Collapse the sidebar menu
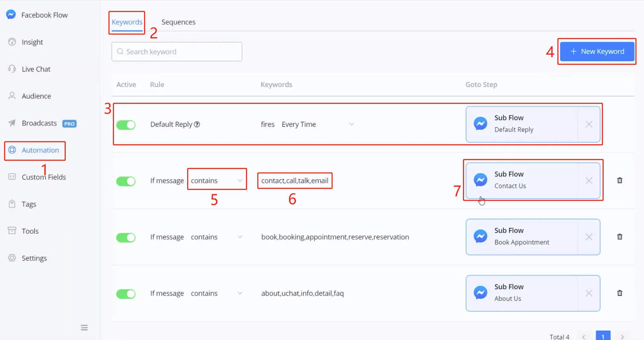 click(84, 328)
